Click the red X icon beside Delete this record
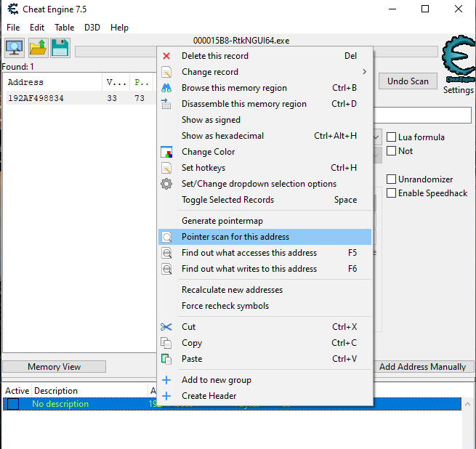Screen dimensions: 476x449 pyautogui.click(x=166, y=56)
